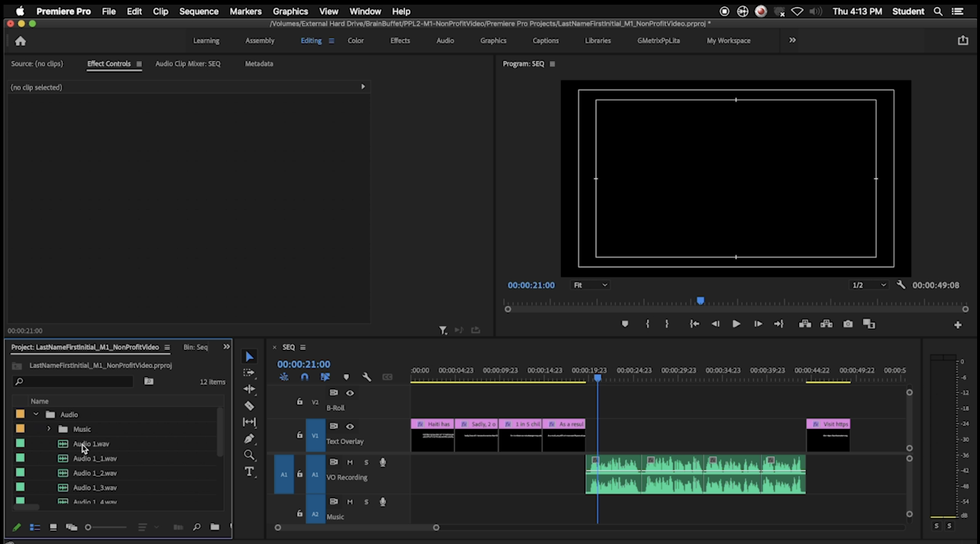Mute the VO Recording track

[350, 463]
